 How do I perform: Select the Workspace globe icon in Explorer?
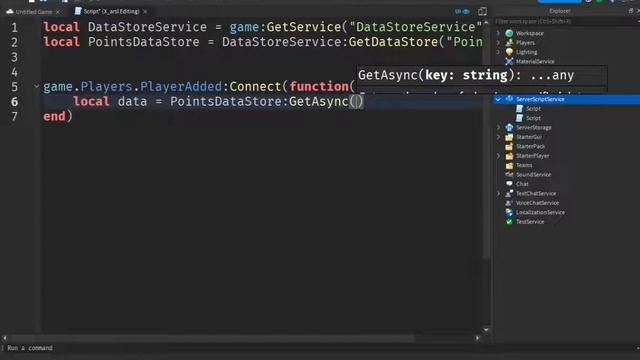click(509, 33)
